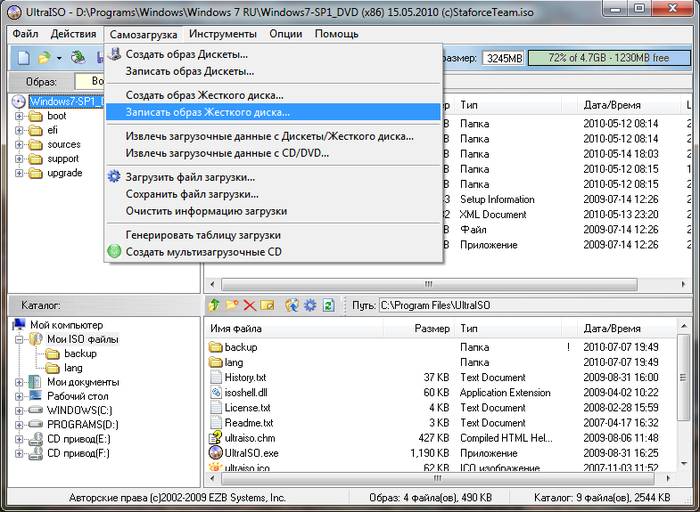The height and width of the screenshot is (512, 700).
Task: Click the Размер column header in file list
Action: point(432,328)
